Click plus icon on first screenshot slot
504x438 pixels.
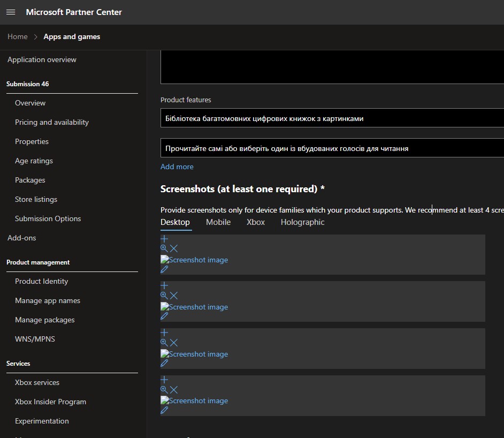(x=164, y=239)
